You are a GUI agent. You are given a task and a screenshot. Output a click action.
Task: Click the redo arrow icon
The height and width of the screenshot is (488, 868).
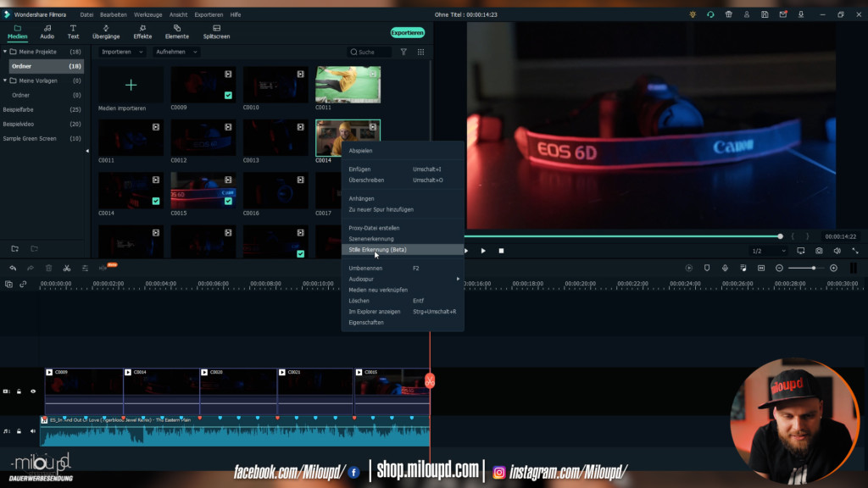pos(31,269)
